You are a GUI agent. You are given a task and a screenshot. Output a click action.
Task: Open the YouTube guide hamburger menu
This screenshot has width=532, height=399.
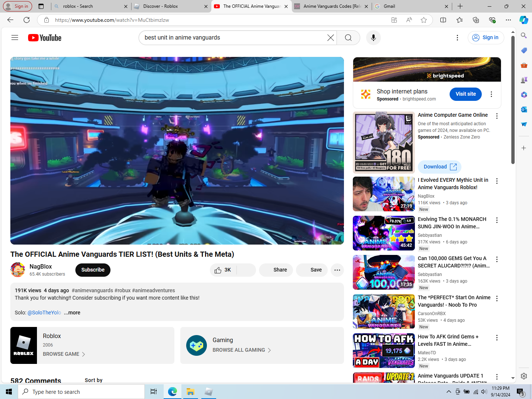[15, 38]
